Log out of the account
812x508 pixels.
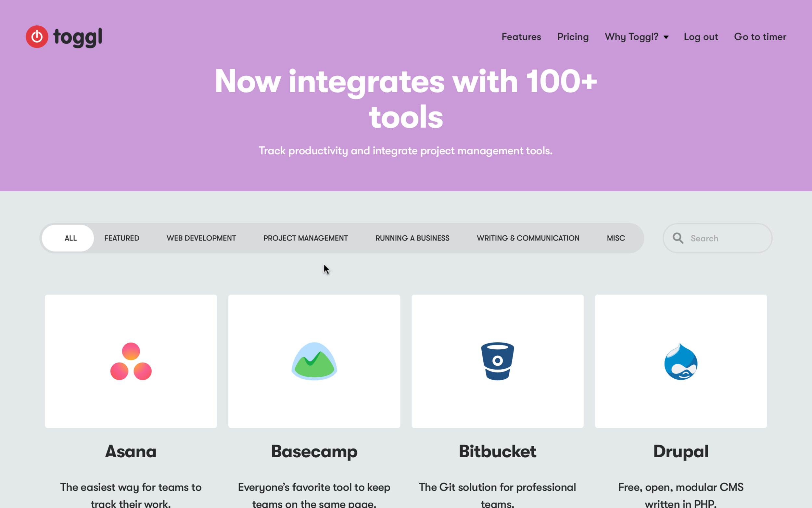click(701, 37)
